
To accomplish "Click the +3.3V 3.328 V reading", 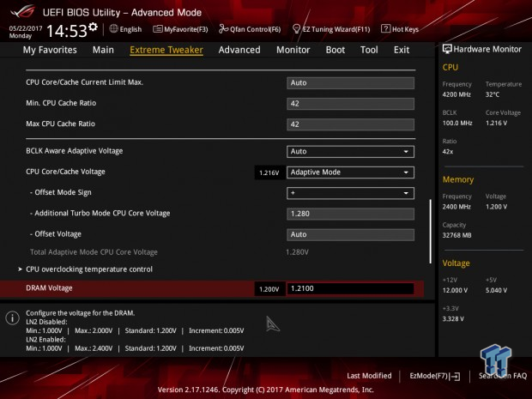I will [x=453, y=319].
